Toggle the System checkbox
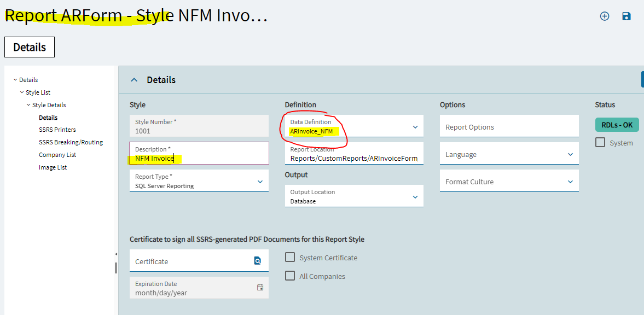The image size is (644, 315). click(600, 143)
